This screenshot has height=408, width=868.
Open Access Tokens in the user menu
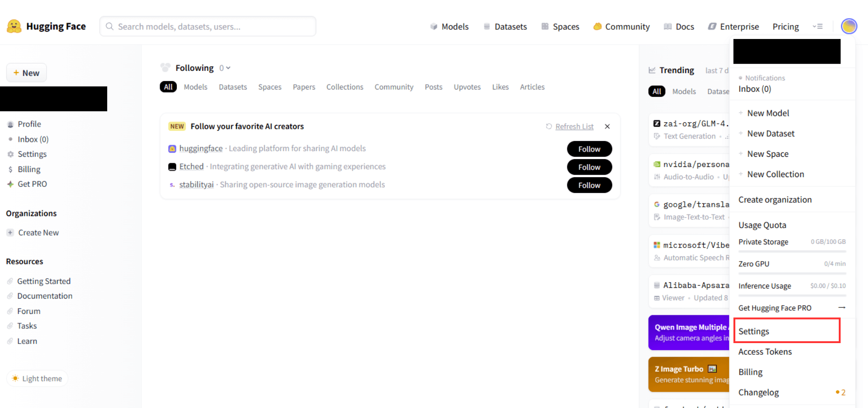[765, 351]
